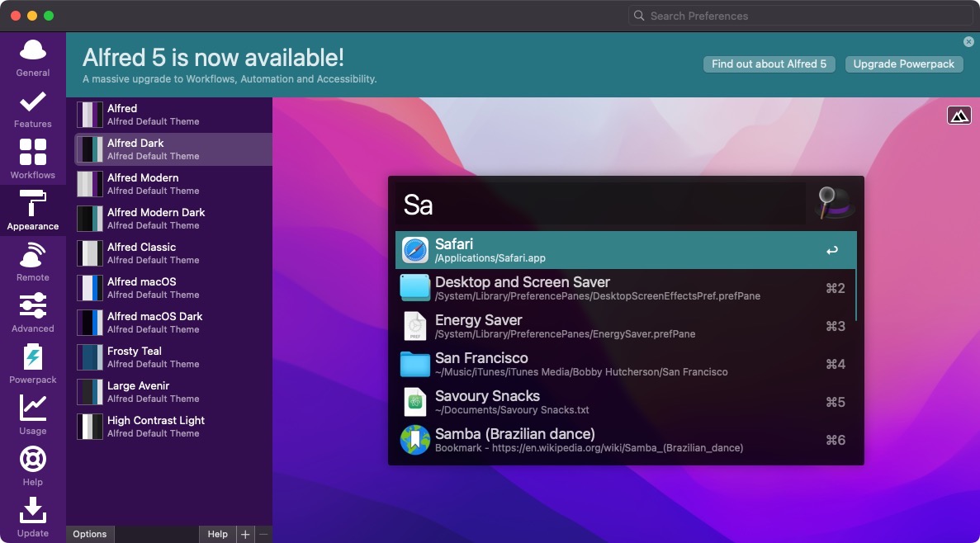
Task: Pick the Alfred macOS theme
Action: pyautogui.click(x=173, y=288)
